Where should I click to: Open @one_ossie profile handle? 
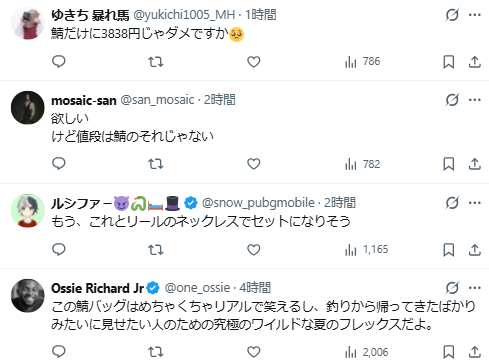click(197, 288)
